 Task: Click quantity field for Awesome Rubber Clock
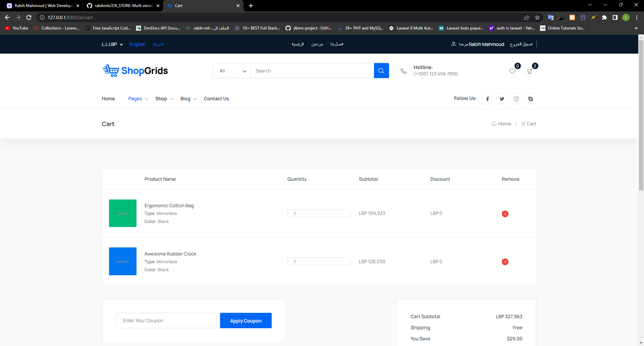(x=319, y=262)
